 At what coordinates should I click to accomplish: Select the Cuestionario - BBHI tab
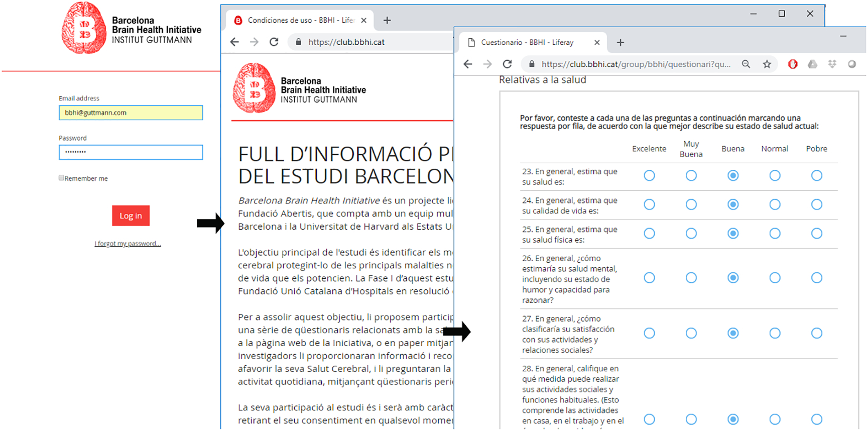pos(527,43)
